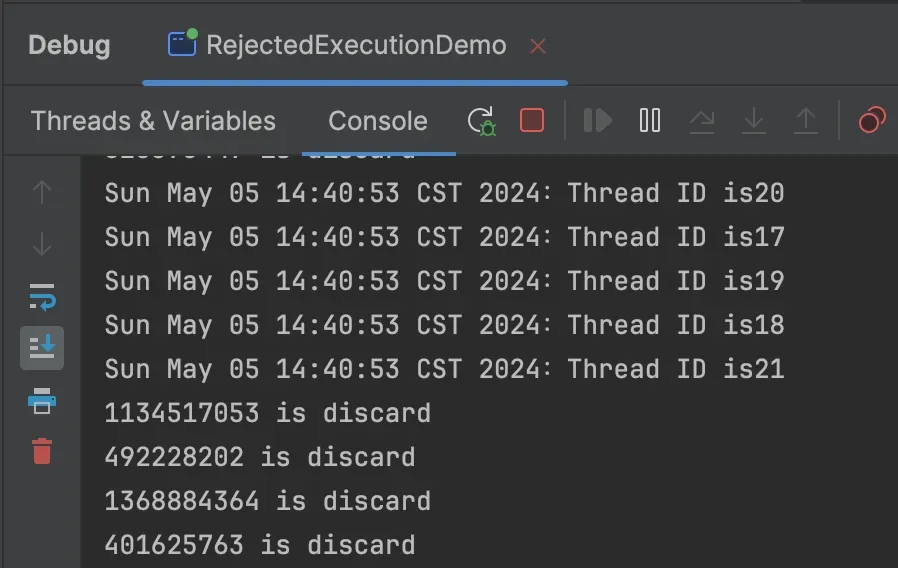Click the '1134517053 is discard' output line
Image resolution: width=898 pixels, height=568 pixels.
(x=267, y=413)
